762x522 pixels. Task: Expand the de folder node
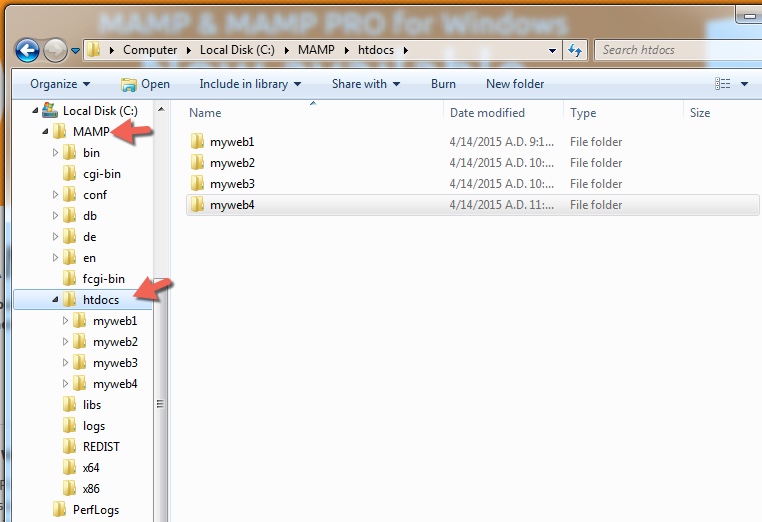coord(55,236)
